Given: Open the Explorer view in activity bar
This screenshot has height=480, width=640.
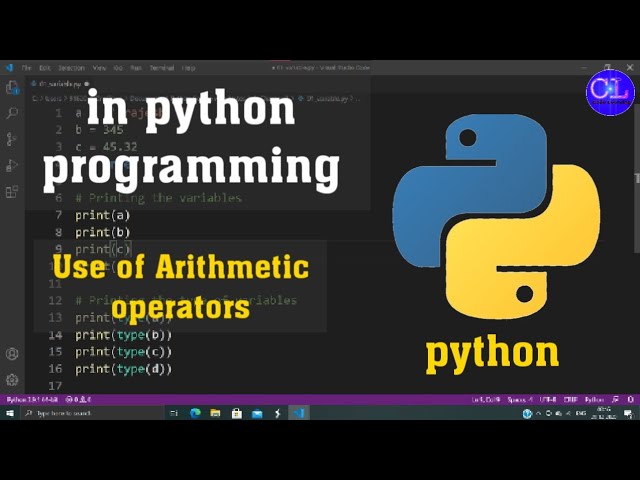Looking at the screenshot, I should (x=12, y=87).
